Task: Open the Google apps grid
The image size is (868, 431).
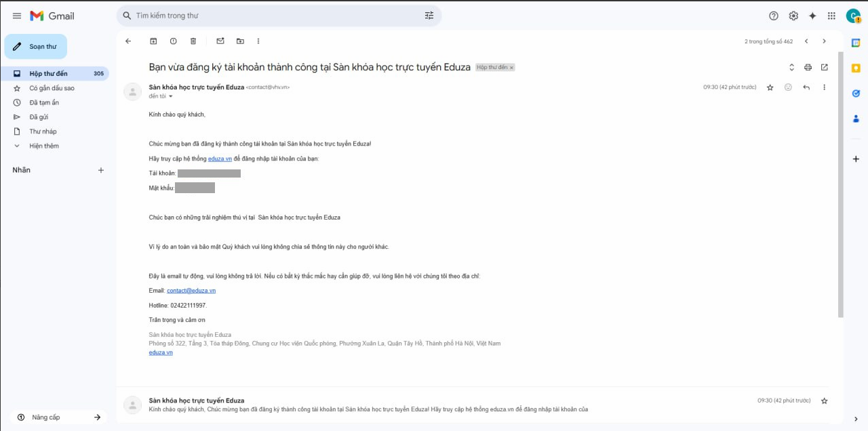Action: [832, 16]
